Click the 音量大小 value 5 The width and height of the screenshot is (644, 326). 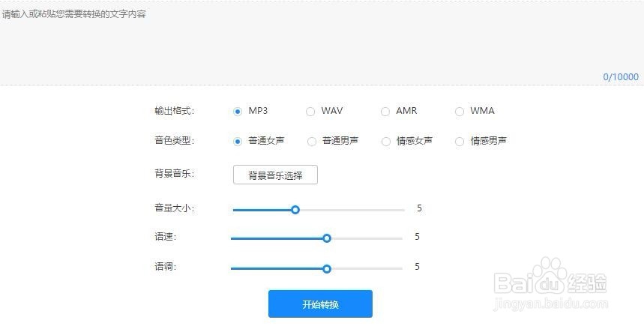(x=419, y=208)
